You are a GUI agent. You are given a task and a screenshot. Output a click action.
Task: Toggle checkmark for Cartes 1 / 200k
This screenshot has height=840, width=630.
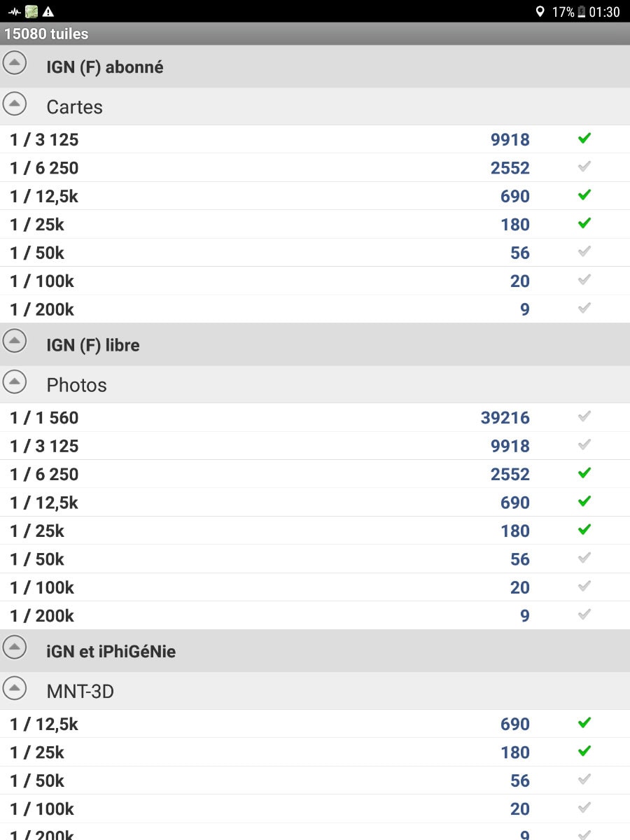click(584, 308)
